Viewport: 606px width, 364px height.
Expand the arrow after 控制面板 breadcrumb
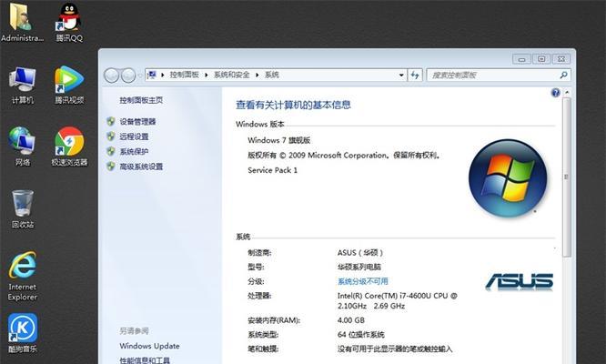pos(206,75)
